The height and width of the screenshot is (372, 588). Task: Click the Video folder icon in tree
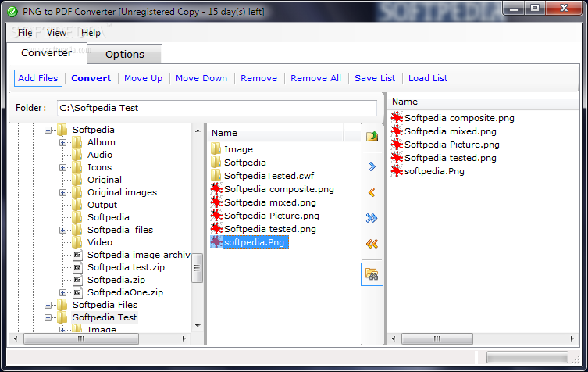pos(77,242)
